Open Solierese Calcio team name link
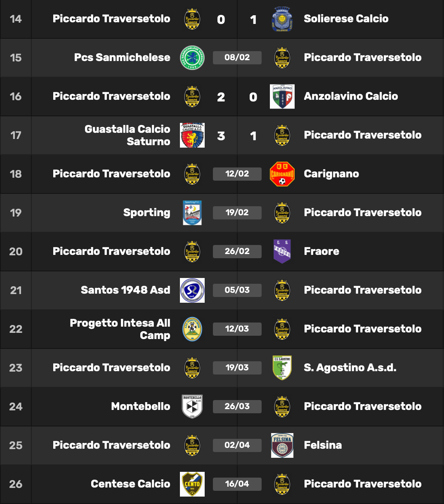The image size is (444, 504). click(x=346, y=19)
